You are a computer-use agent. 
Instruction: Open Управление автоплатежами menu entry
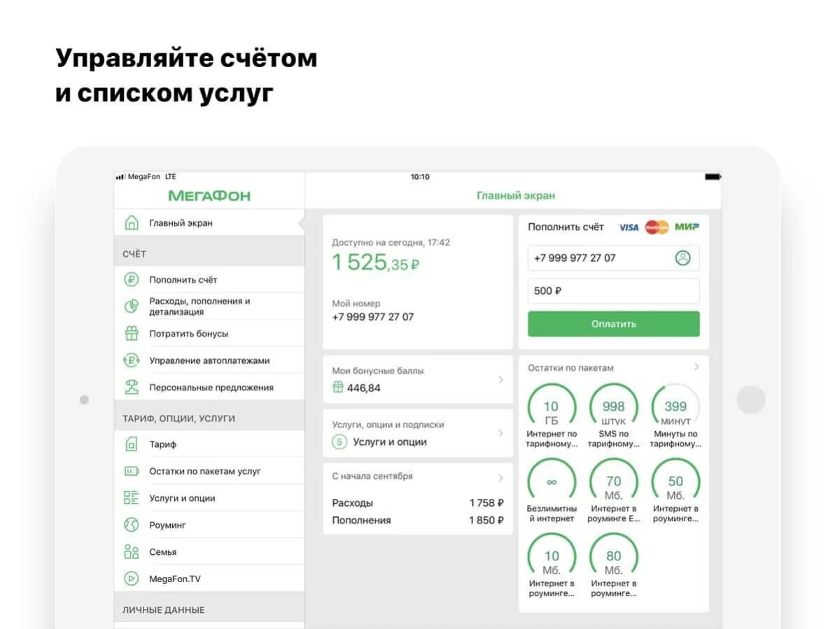209,360
